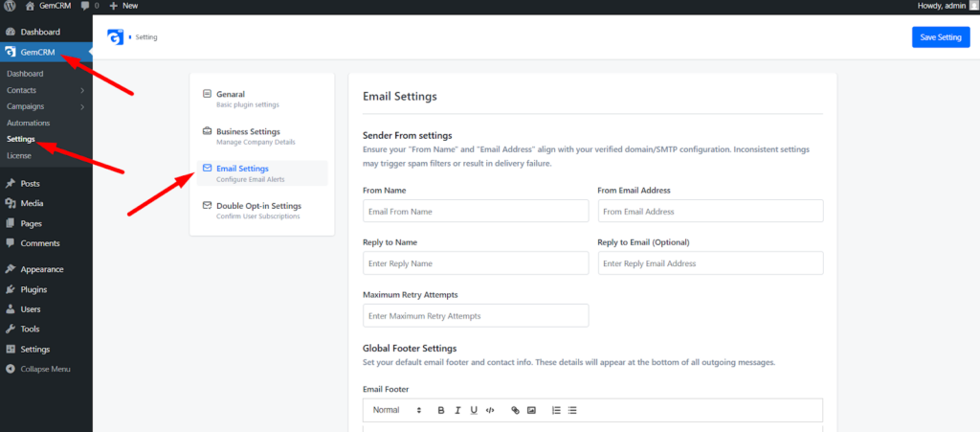Switch to the Business Settings tab

[x=262, y=136]
